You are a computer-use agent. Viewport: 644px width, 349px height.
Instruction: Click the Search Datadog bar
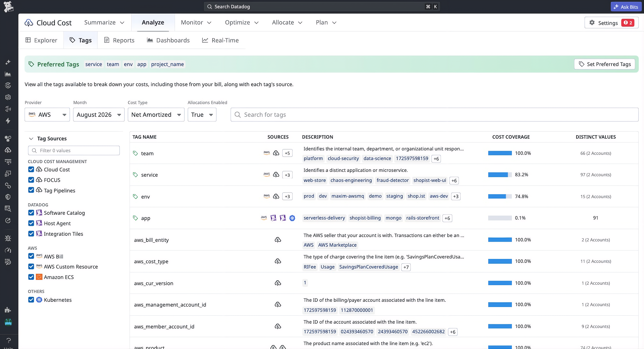click(x=322, y=7)
